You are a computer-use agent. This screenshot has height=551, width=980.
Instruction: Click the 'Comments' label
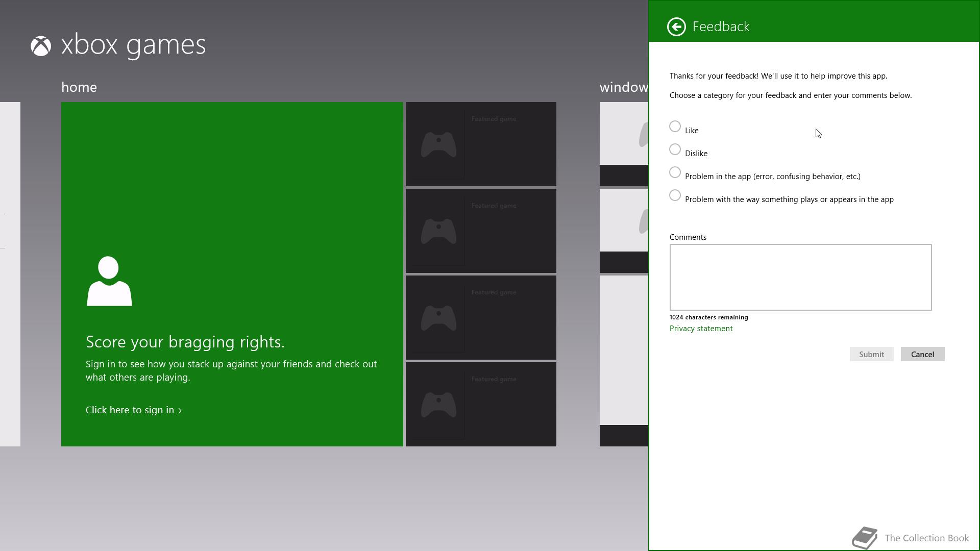(x=688, y=237)
